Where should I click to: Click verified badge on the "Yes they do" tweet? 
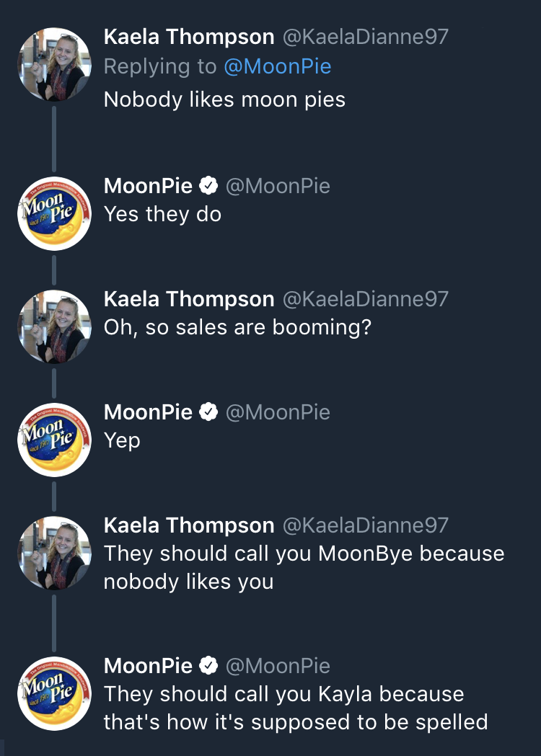click(208, 186)
